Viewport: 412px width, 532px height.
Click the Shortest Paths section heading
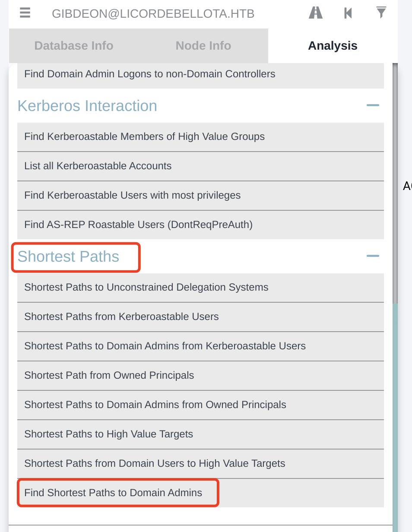(68, 256)
